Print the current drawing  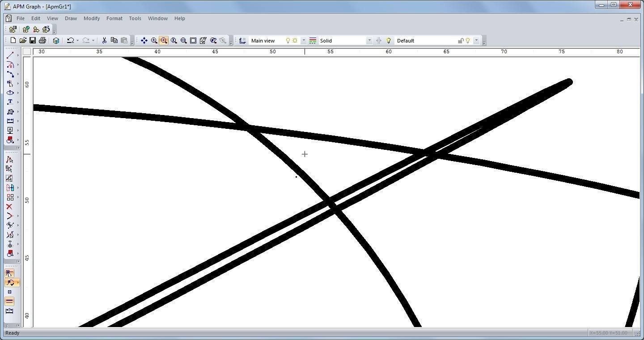pyautogui.click(x=42, y=40)
